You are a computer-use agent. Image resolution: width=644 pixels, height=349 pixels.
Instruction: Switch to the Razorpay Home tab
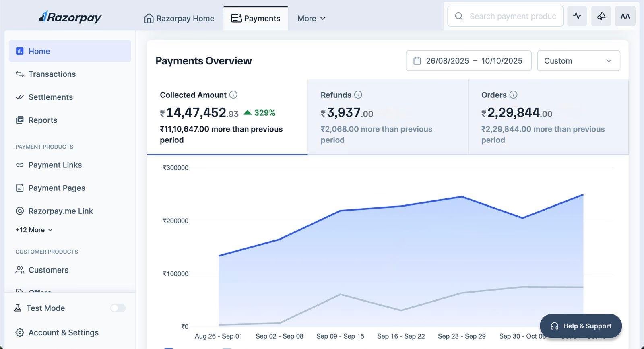[x=180, y=18]
